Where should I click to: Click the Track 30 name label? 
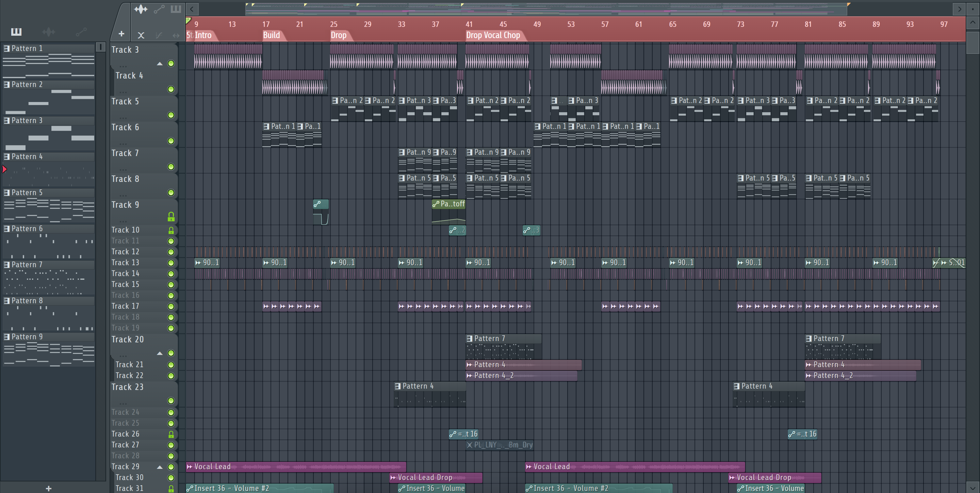pyautogui.click(x=129, y=478)
